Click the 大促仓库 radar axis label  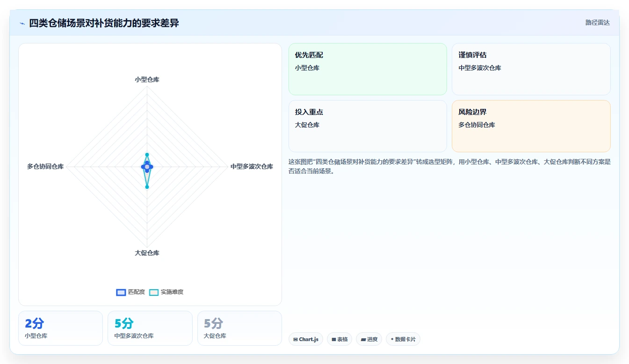[147, 253]
